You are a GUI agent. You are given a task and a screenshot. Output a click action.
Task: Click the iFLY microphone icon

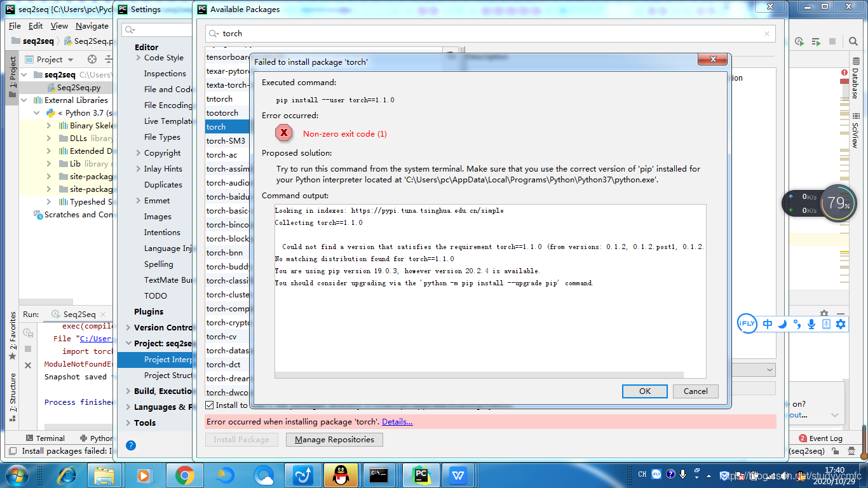coord(811,324)
